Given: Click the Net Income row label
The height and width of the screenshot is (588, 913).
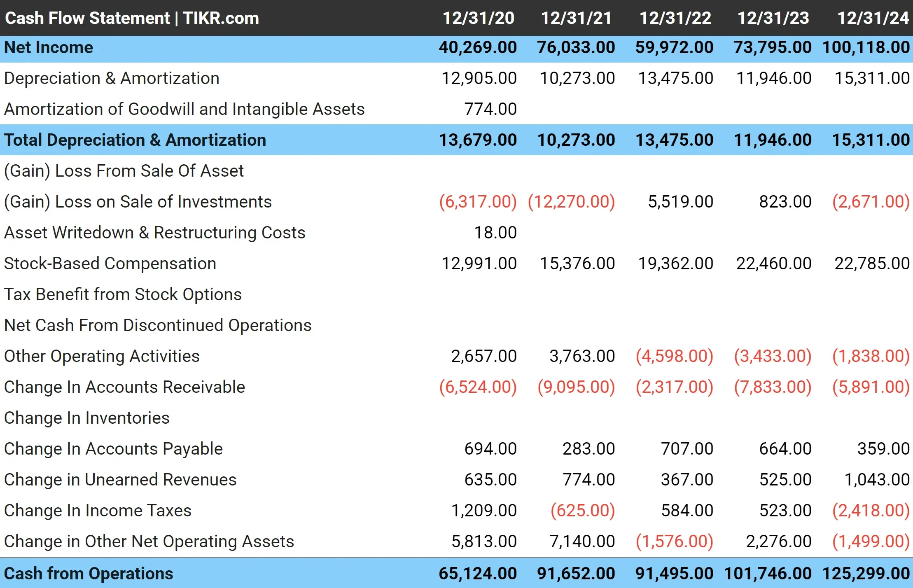Looking at the screenshot, I should pyautogui.click(x=49, y=47).
